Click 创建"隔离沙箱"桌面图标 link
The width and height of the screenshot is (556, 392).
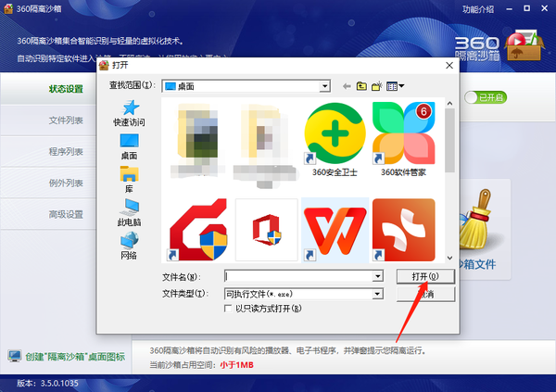(75, 357)
